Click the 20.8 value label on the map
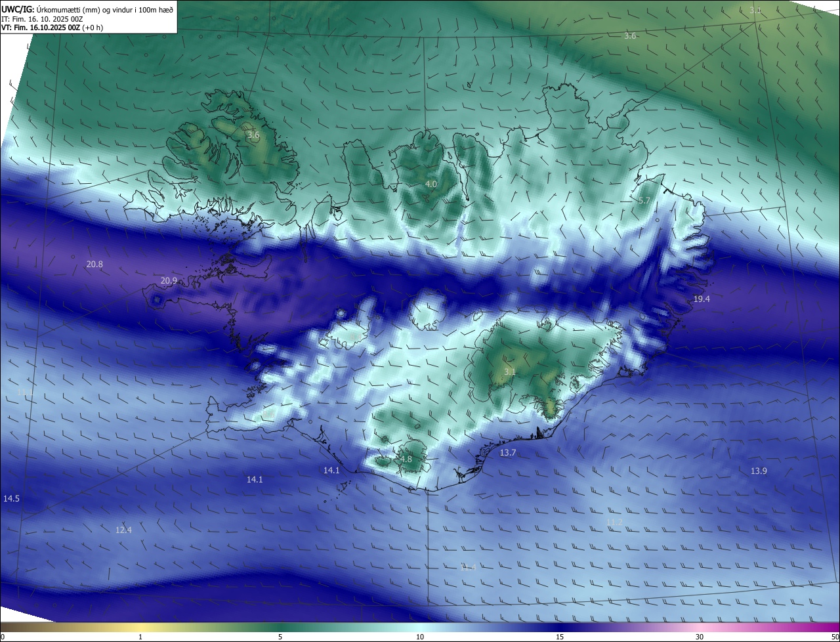 pyautogui.click(x=94, y=265)
